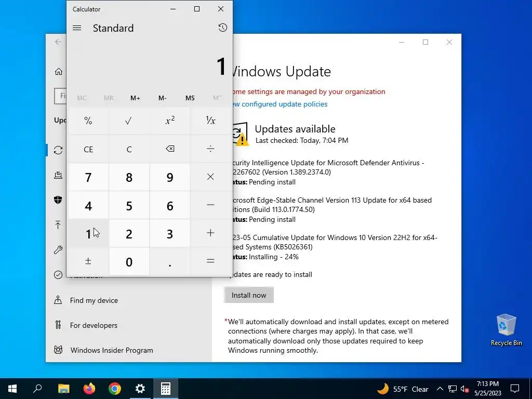Click the digit 3 key

(170, 233)
